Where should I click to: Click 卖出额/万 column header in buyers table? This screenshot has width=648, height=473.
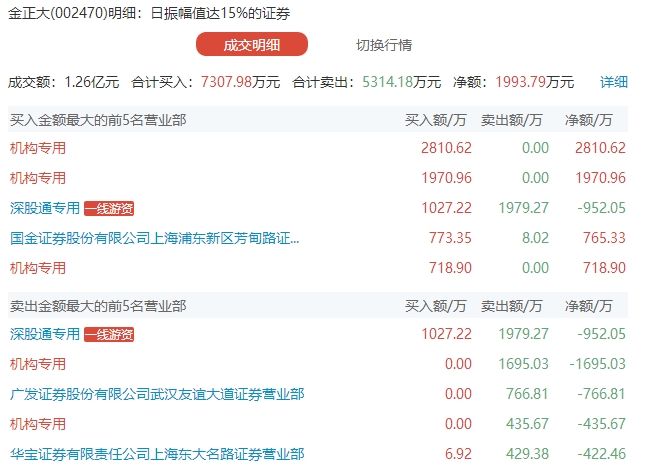click(x=512, y=120)
